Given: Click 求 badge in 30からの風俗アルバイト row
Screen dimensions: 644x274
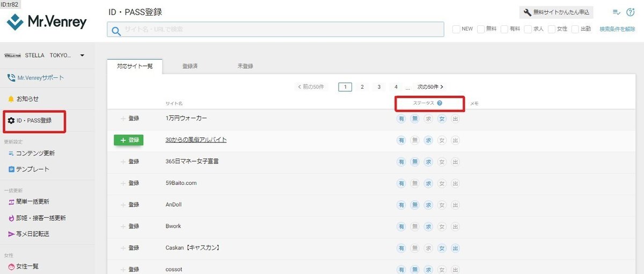Looking at the screenshot, I should coord(428,140).
